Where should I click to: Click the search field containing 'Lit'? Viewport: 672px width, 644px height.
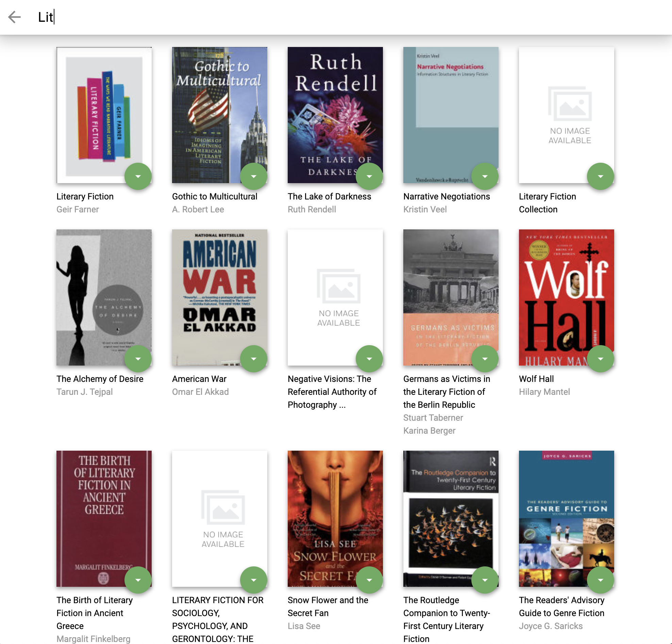[206, 17]
